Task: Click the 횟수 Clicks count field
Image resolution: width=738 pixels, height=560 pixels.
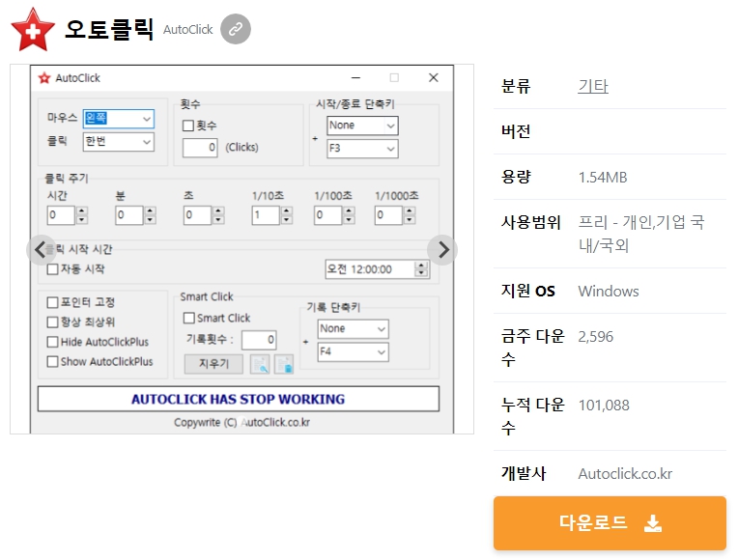Action: pyautogui.click(x=200, y=148)
